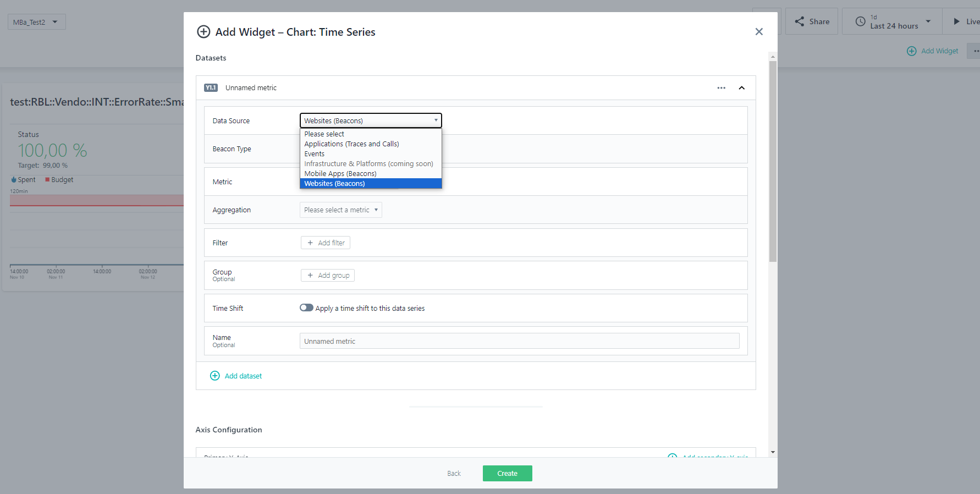Click the Add filter button

point(326,243)
